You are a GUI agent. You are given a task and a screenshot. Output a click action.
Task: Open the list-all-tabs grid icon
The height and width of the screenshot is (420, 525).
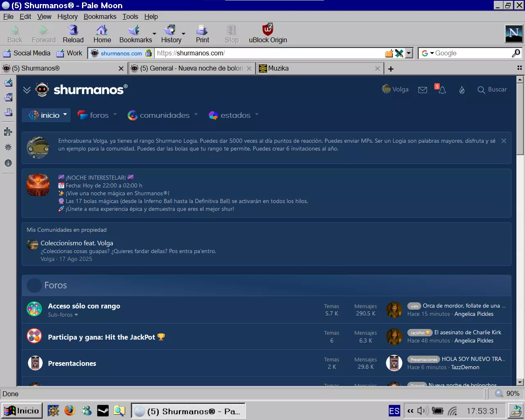tap(519, 68)
